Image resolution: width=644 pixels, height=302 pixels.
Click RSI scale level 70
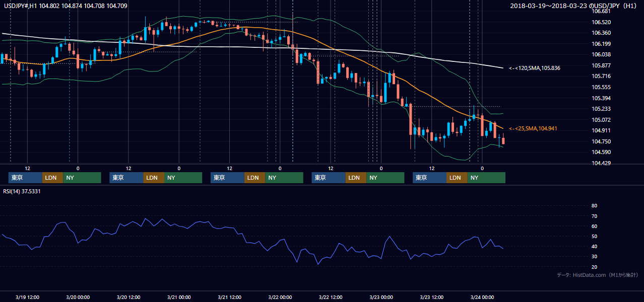pyautogui.click(x=594, y=216)
